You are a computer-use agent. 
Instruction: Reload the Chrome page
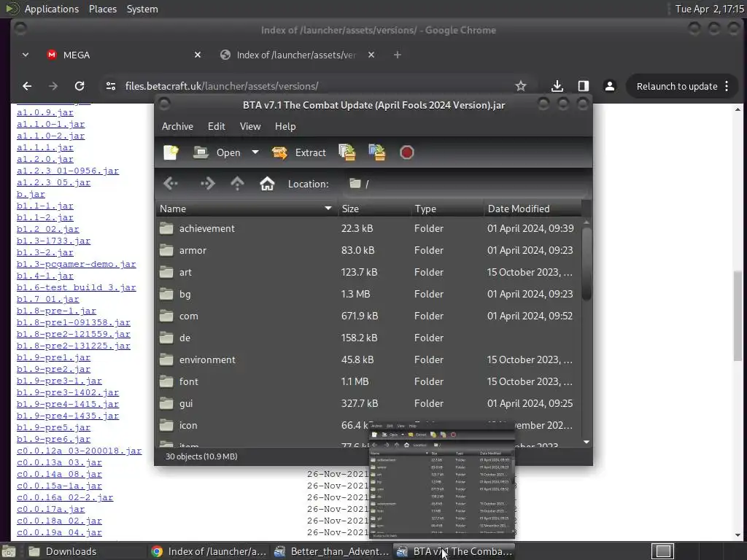[x=80, y=86]
